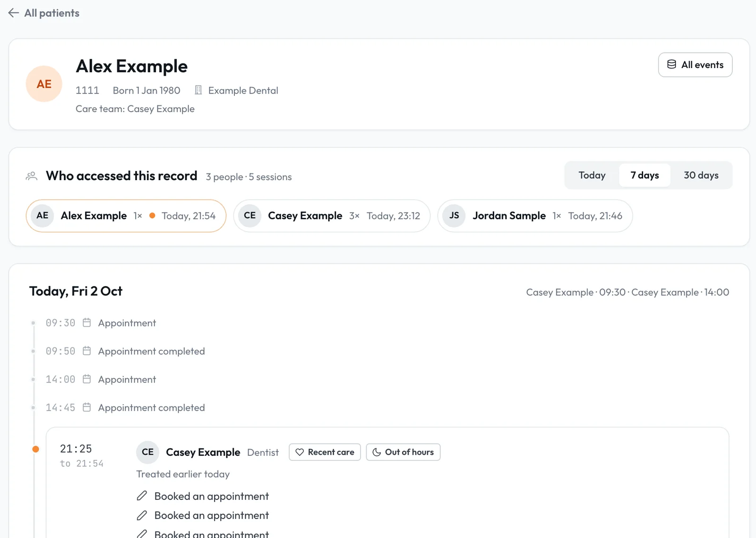This screenshot has width=756, height=538.
Task: Click the CE avatar in the Casey Example chip
Action: (x=250, y=216)
